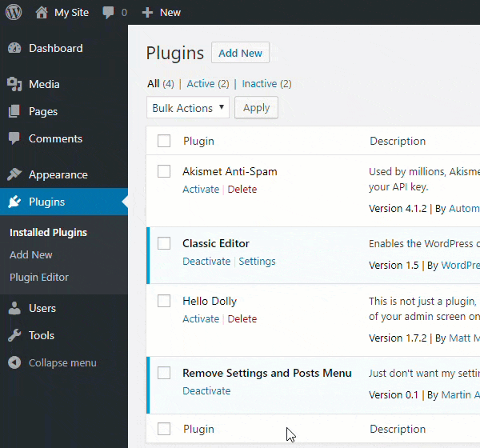Viewport: 480px width, 448px height.
Task: Click the Akismet Anti-Spam plugin name
Action: (x=230, y=171)
